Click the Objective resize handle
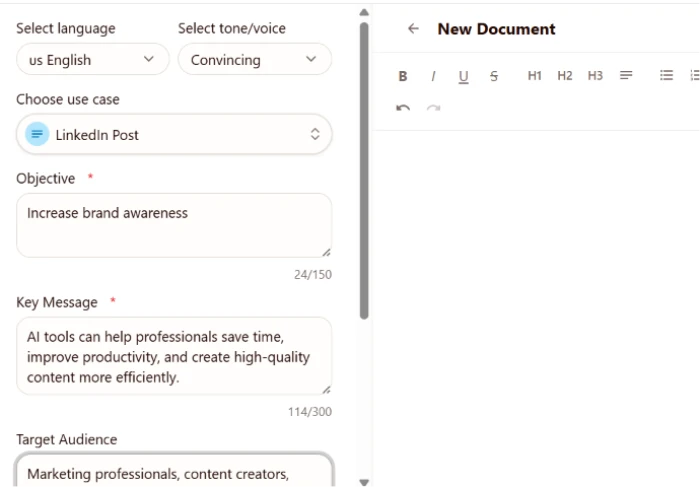 (x=327, y=253)
